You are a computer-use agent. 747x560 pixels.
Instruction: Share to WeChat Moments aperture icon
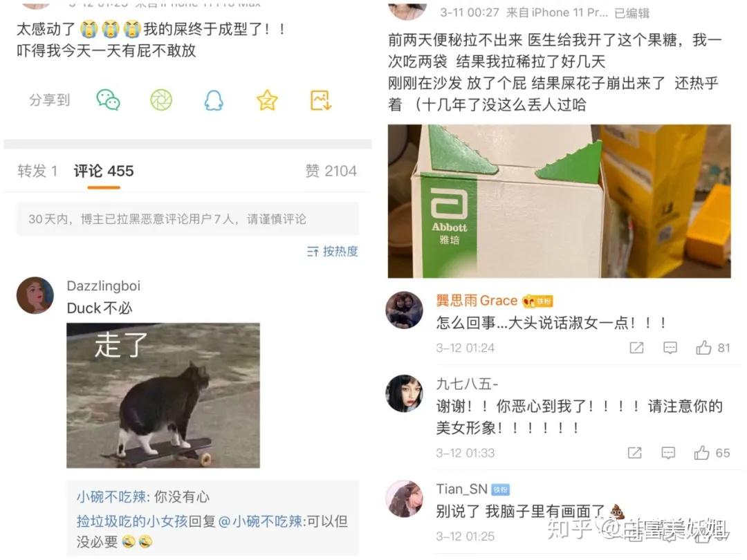coord(161,100)
